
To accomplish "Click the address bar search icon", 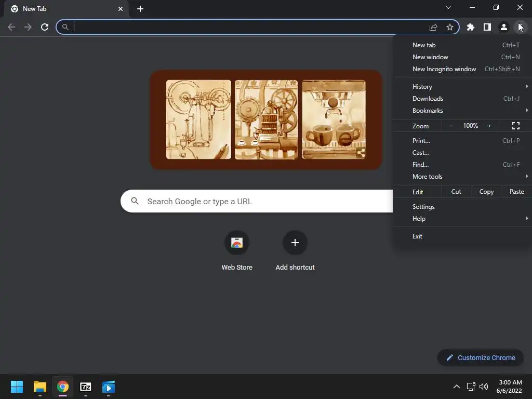I will tap(65, 27).
